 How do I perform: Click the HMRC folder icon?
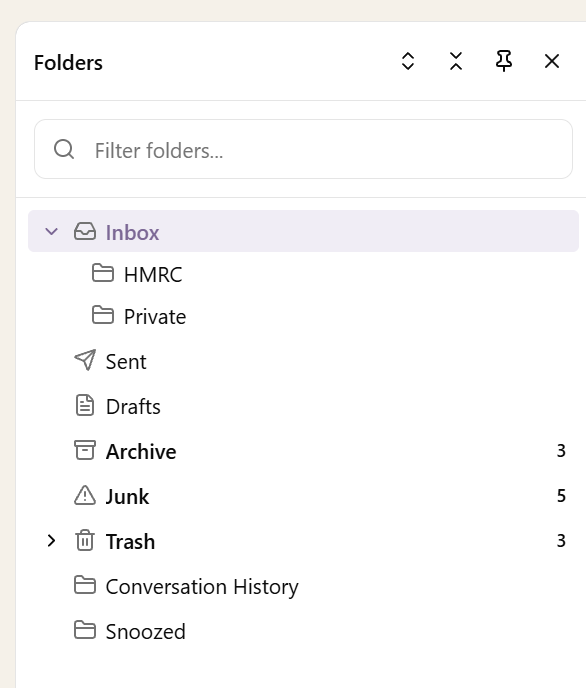[103, 273]
